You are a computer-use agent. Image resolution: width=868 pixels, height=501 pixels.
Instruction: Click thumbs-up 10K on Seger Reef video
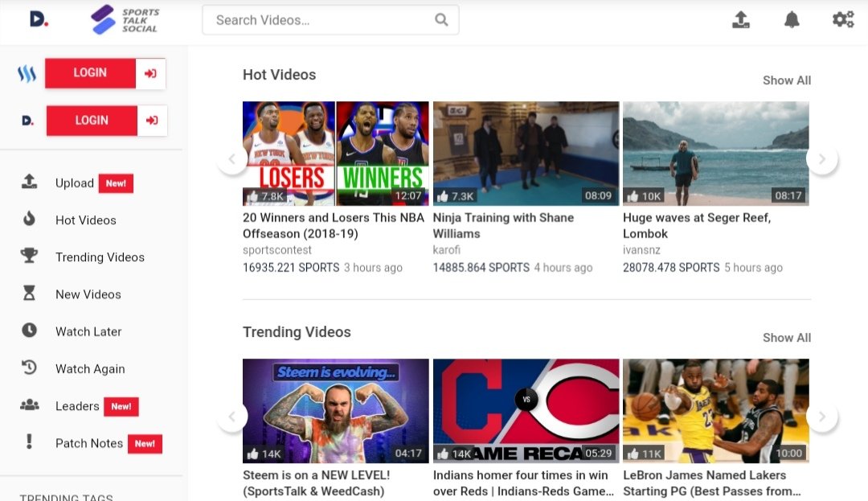644,196
